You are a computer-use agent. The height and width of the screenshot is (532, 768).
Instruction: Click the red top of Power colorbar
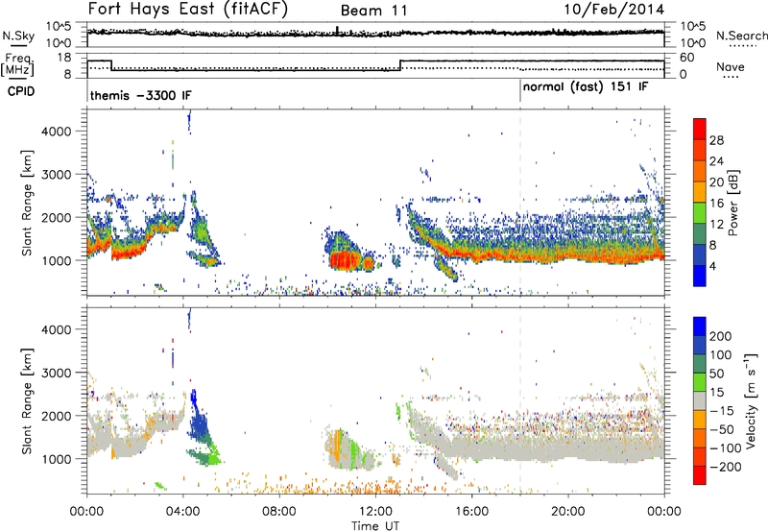(x=700, y=128)
